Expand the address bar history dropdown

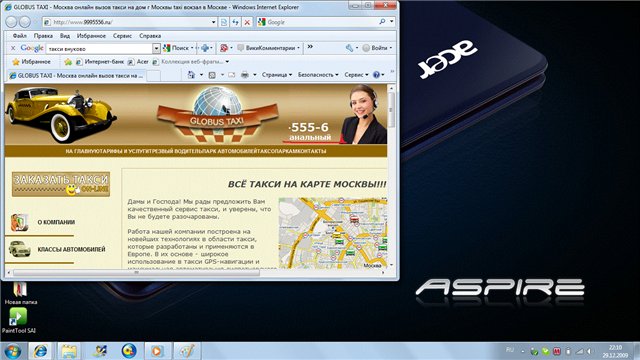(x=213, y=22)
